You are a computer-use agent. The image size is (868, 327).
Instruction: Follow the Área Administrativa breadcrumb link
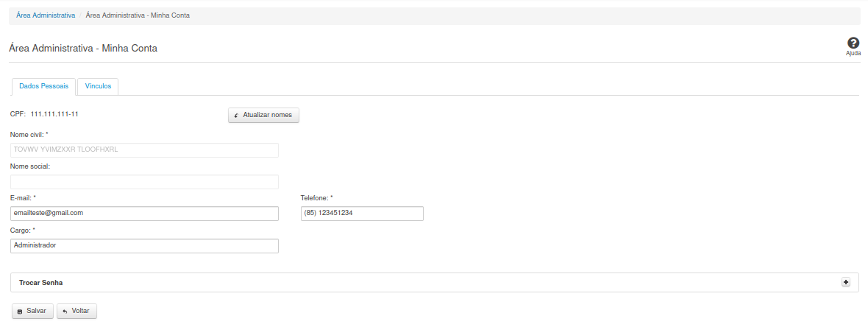pos(46,15)
